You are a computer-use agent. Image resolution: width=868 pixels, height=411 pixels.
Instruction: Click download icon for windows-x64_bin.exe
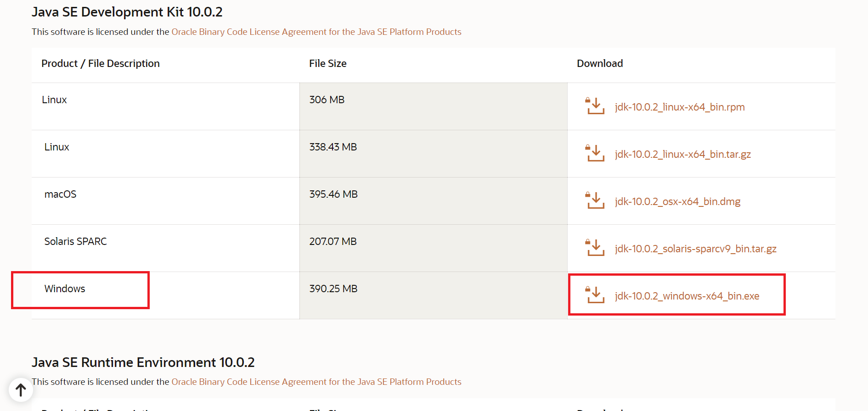(595, 295)
